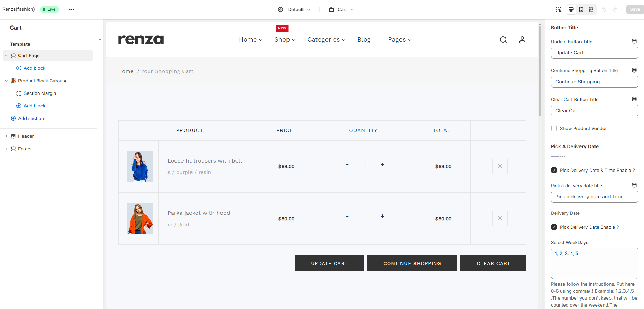Switch to desktop preview icon
644x309 pixels.
coord(571,9)
